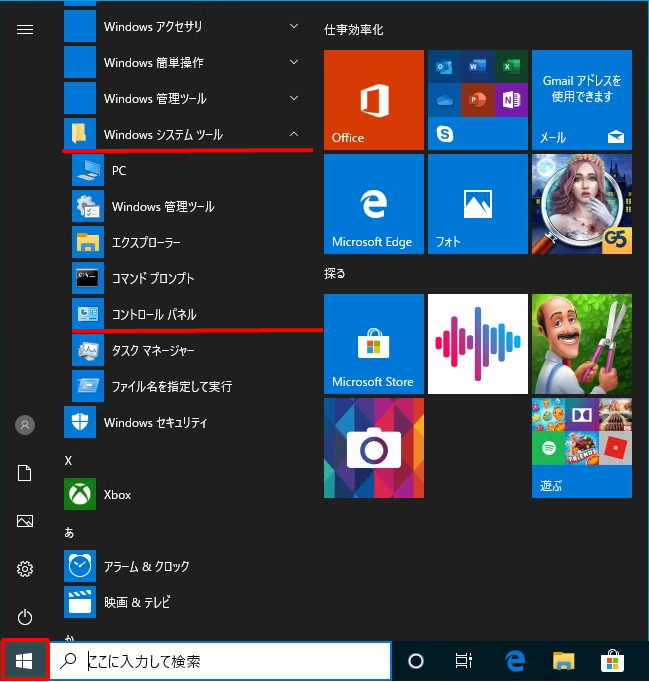Viewport: 649px width, 682px height.
Task: Open コントロール パネル
Action: [192, 314]
